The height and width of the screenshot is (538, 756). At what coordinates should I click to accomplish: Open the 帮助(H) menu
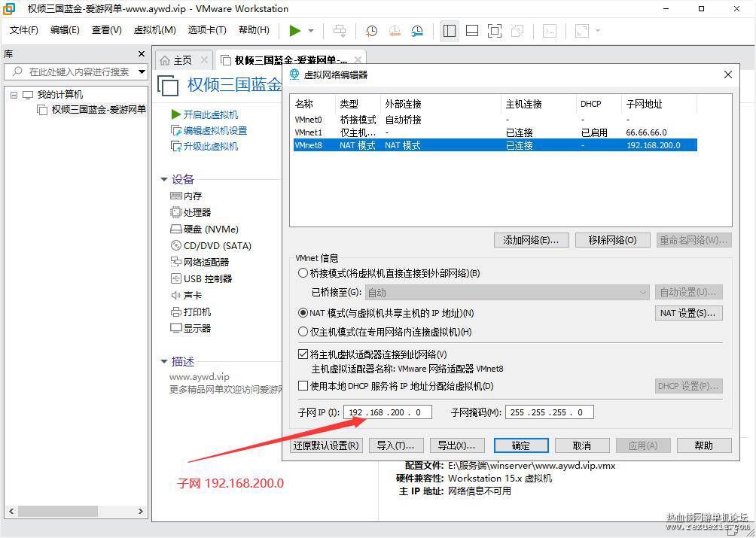pyautogui.click(x=254, y=30)
